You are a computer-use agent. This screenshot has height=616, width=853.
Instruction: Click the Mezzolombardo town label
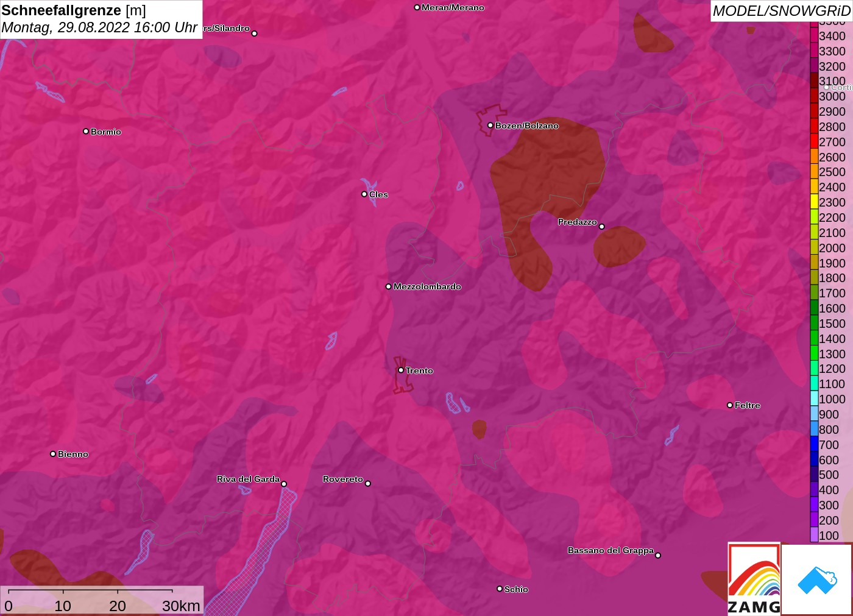pos(427,286)
